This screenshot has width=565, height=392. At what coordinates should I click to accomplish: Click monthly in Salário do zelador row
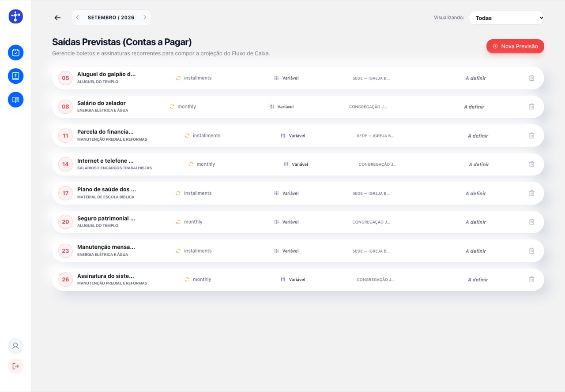[187, 107]
